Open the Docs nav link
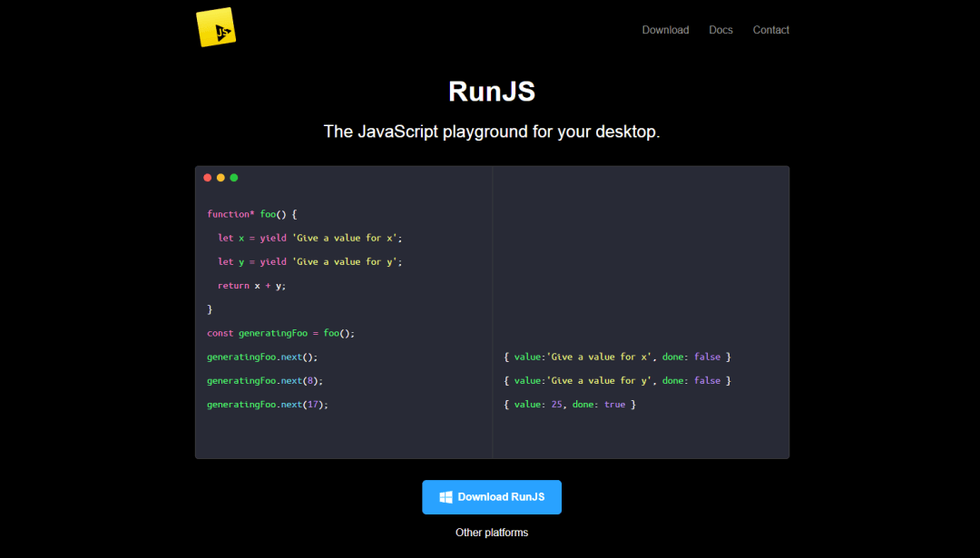The height and width of the screenshot is (558, 980). coord(720,30)
